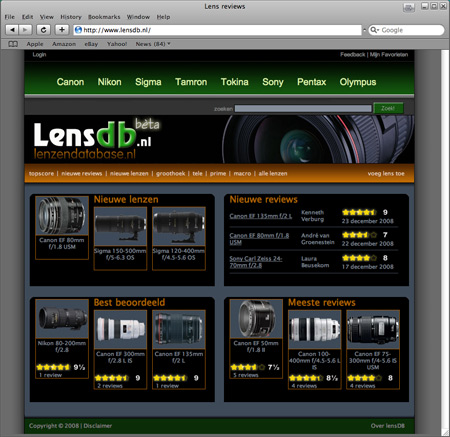Click the globe site icon in address bar
The height and width of the screenshot is (437, 450).
pos(78,30)
